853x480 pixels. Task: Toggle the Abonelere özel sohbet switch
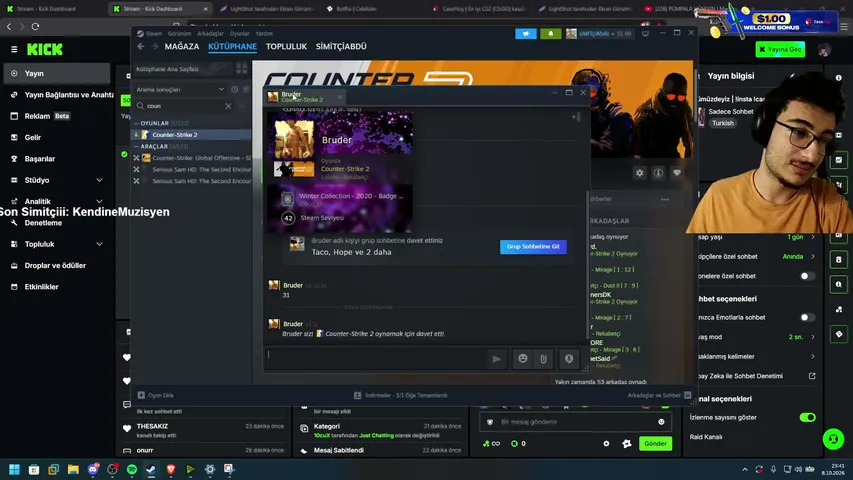(807, 276)
